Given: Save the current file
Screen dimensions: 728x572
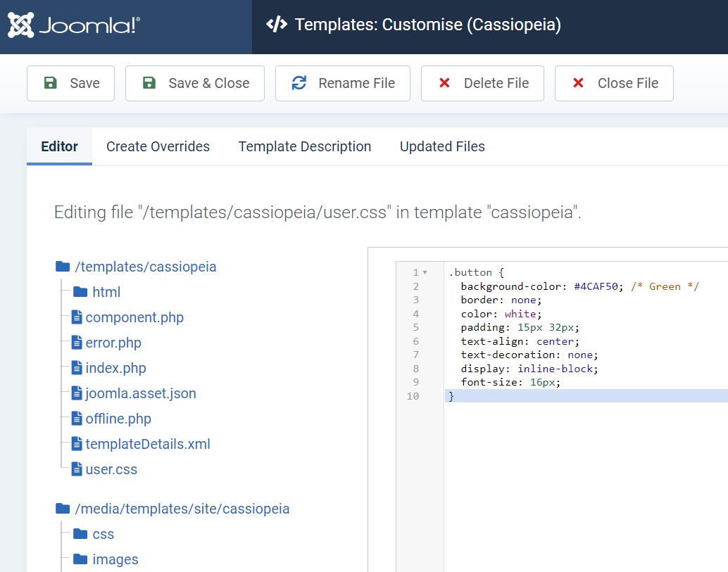Looking at the screenshot, I should point(70,83).
